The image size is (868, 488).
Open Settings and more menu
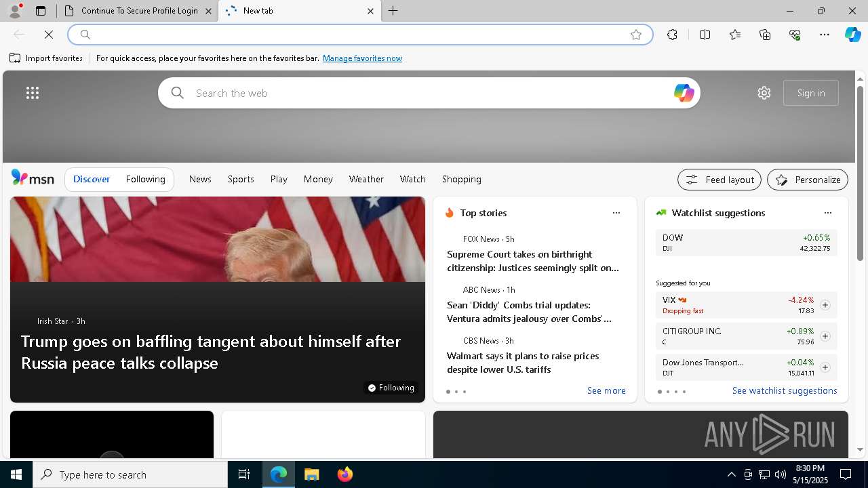[x=825, y=35]
